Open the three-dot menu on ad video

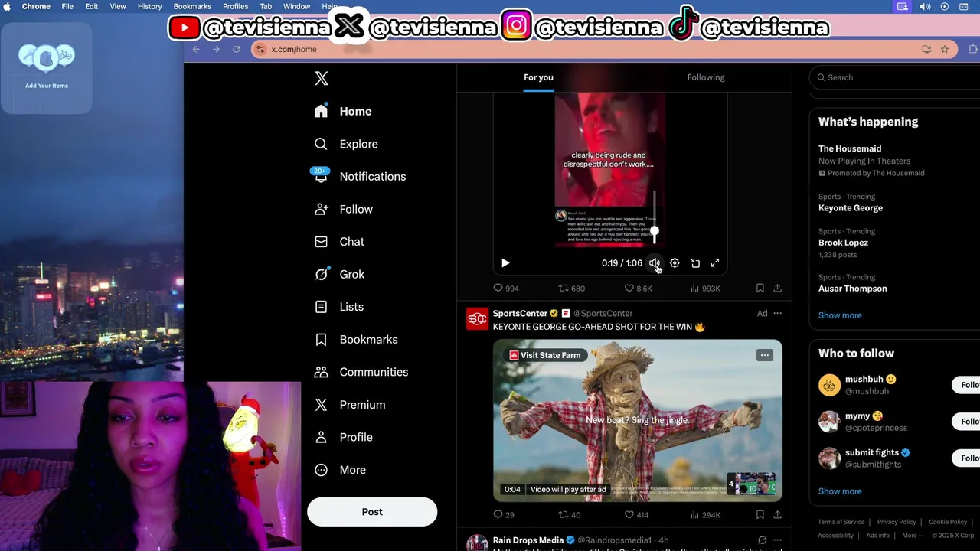(x=764, y=355)
